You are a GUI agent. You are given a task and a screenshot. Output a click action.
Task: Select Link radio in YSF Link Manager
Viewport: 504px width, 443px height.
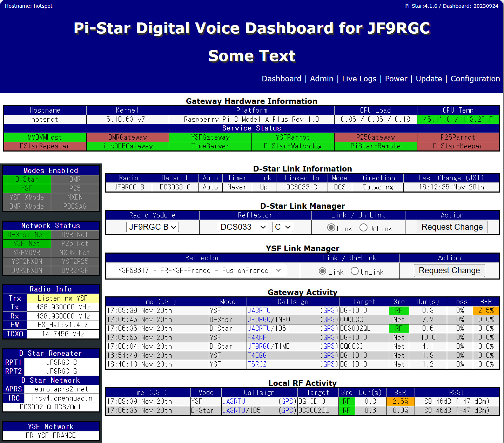coord(323,271)
